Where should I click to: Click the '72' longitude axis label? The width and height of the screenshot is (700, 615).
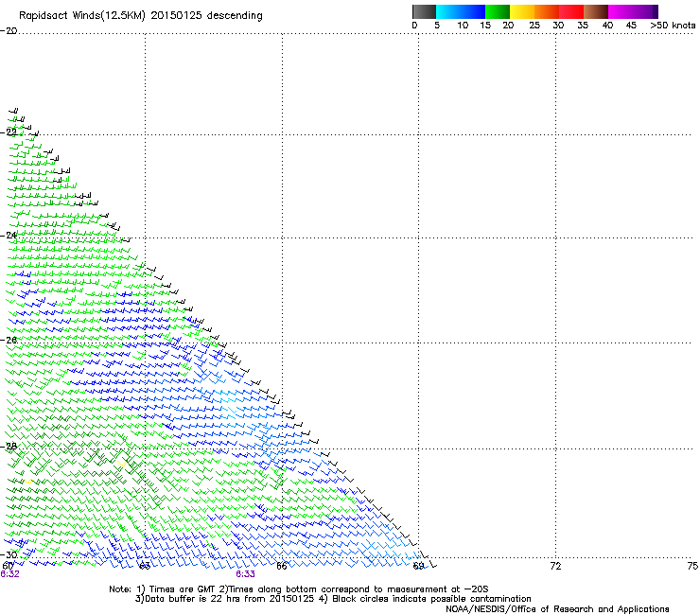555,566
